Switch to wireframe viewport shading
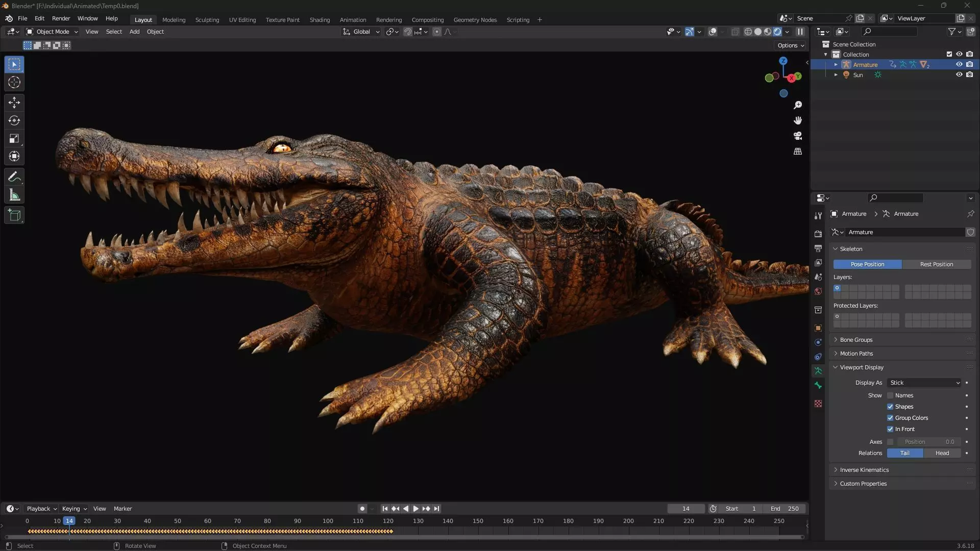The image size is (980, 551). [748, 32]
